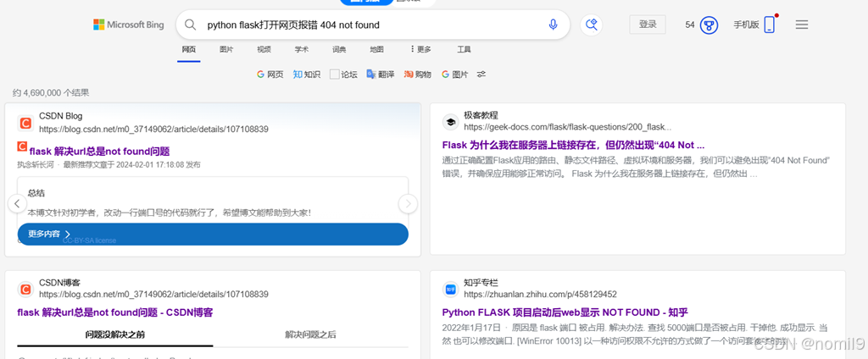Click geek-docs.com URL under 极客教程
The height and width of the screenshot is (359, 868).
pyautogui.click(x=567, y=126)
